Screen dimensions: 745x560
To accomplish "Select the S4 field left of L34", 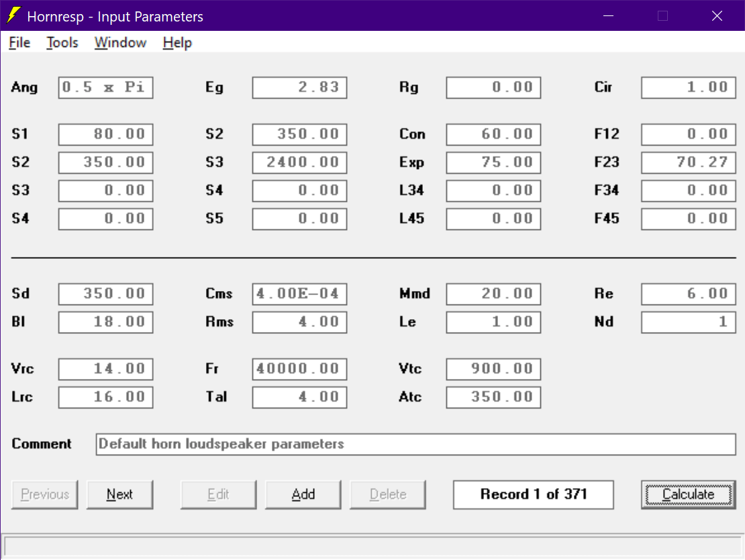I will tap(299, 190).
